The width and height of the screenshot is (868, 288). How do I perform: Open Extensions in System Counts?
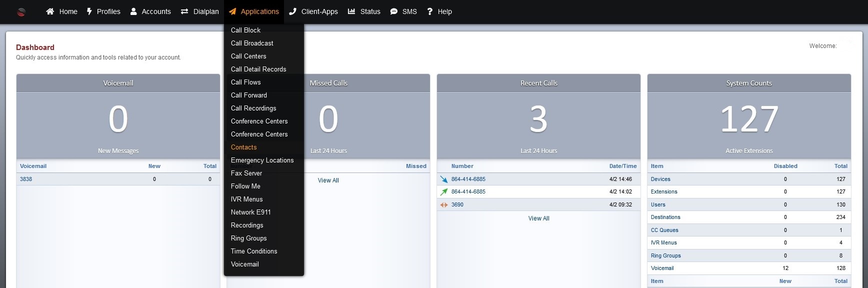[x=664, y=191]
